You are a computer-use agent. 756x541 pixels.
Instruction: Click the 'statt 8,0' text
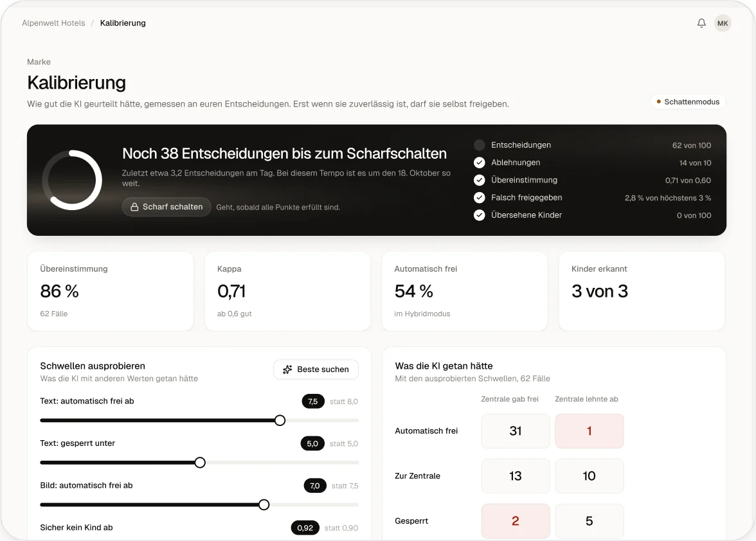(344, 402)
